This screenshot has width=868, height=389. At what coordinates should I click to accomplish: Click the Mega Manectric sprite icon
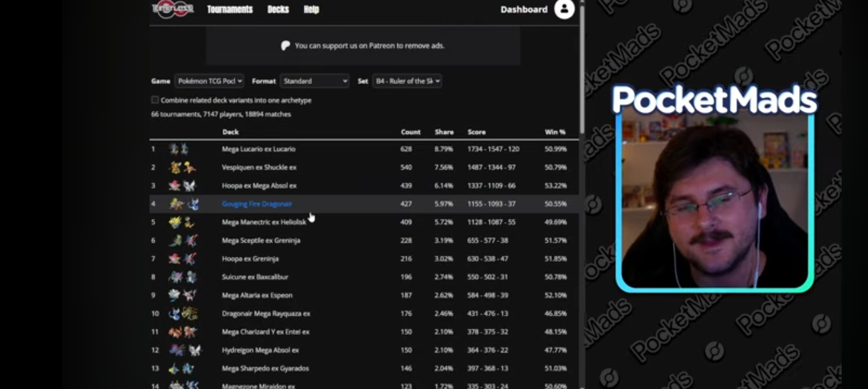pyautogui.click(x=175, y=222)
